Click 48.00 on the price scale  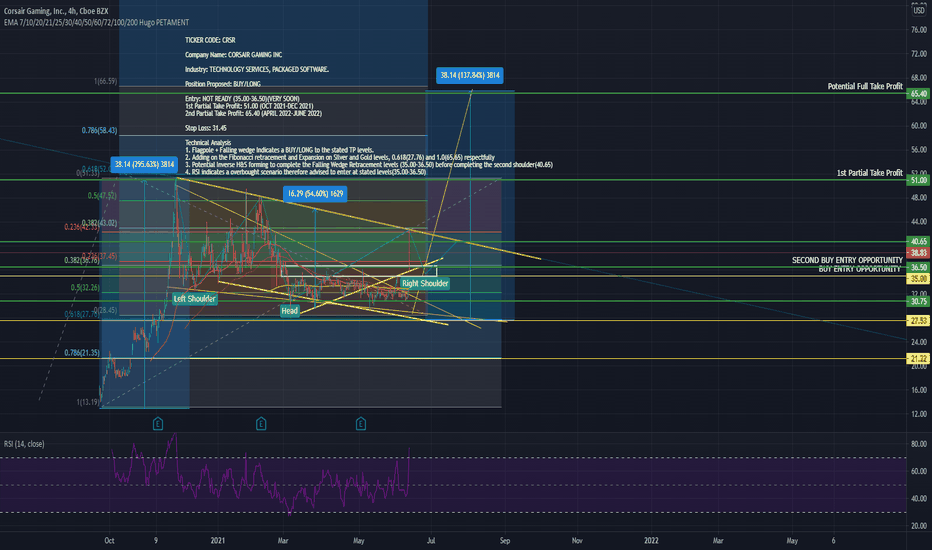pyautogui.click(x=919, y=197)
